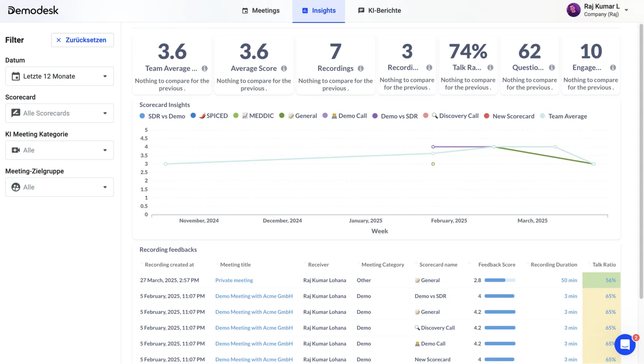Click info icon on the Questio... card
Viewport: 644px width, 364px height.
pyautogui.click(x=552, y=68)
